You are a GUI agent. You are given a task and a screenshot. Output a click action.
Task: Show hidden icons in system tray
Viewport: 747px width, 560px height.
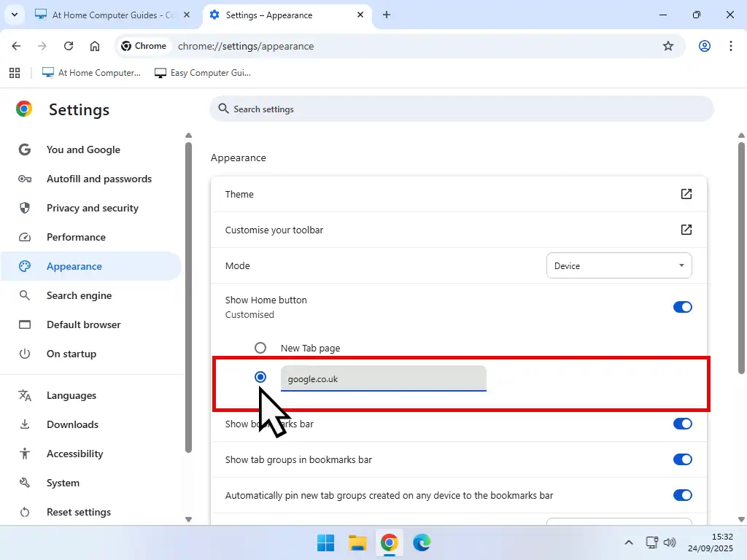628,542
